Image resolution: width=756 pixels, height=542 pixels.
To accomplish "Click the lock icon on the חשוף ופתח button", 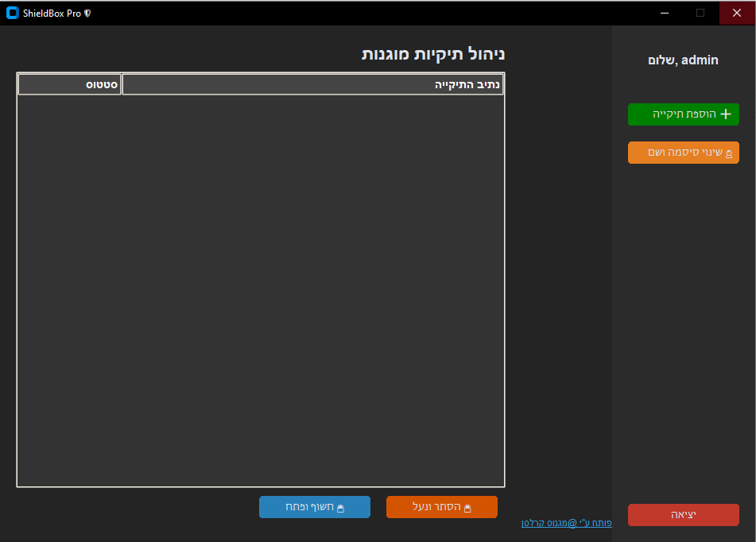I will pyautogui.click(x=340, y=508).
